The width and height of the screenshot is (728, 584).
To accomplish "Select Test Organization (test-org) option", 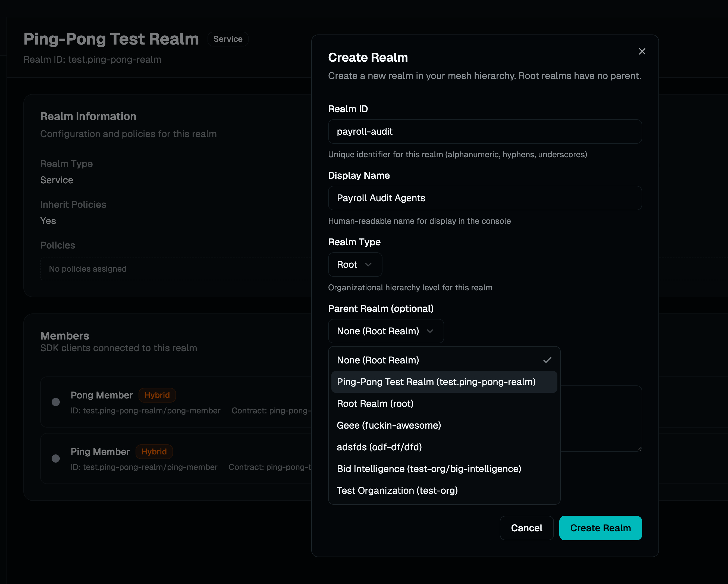I will (x=397, y=491).
